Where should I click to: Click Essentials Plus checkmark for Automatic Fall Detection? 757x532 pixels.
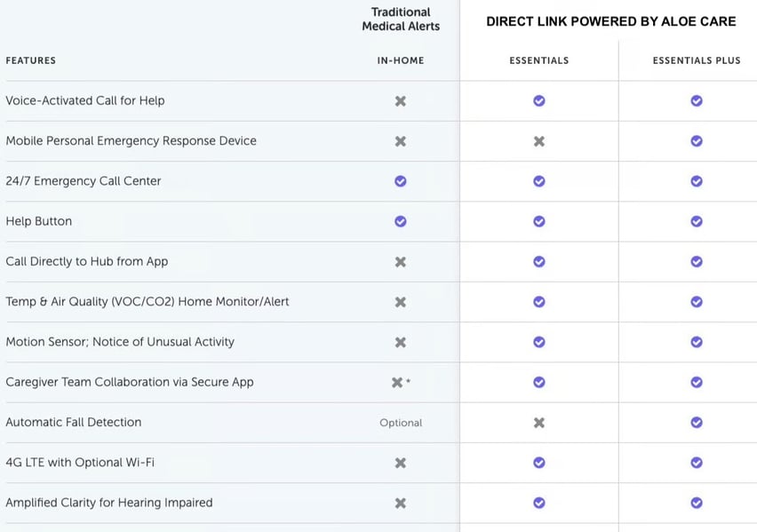pyautogui.click(x=697, y=423)
